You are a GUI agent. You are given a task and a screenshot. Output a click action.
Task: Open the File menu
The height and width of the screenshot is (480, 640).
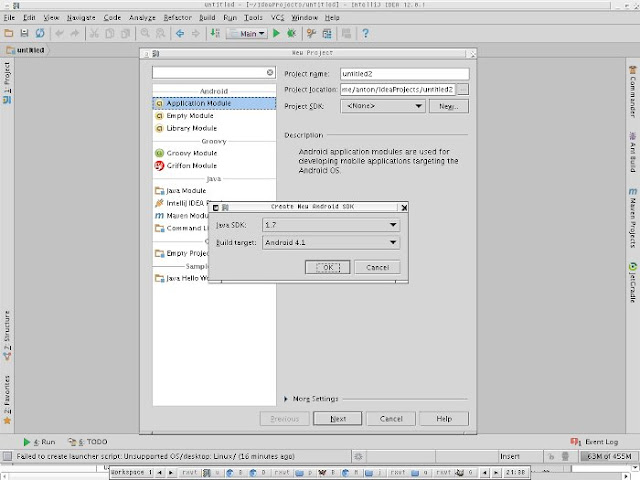coord(9,18)
